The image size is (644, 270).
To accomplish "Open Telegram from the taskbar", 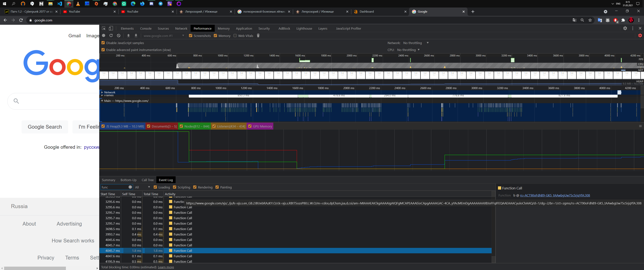I will pos(160,4).
